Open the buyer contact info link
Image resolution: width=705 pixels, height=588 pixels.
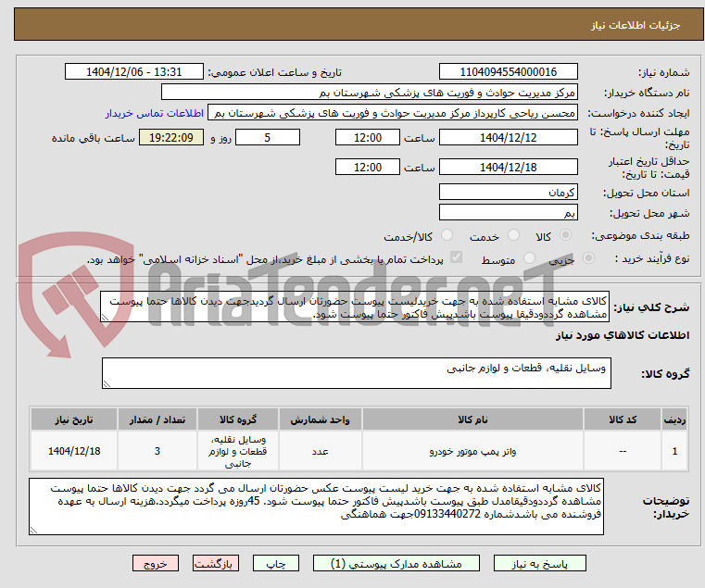(x=155, y=113)
